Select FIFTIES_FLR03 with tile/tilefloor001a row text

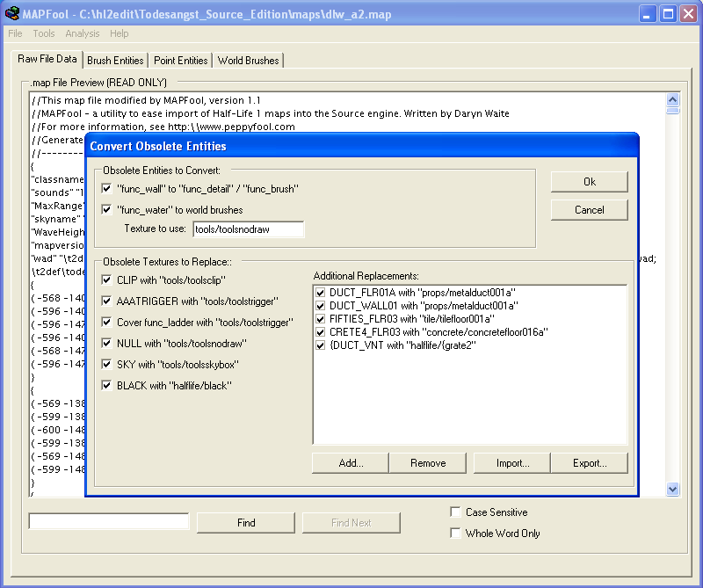(412, 319)
